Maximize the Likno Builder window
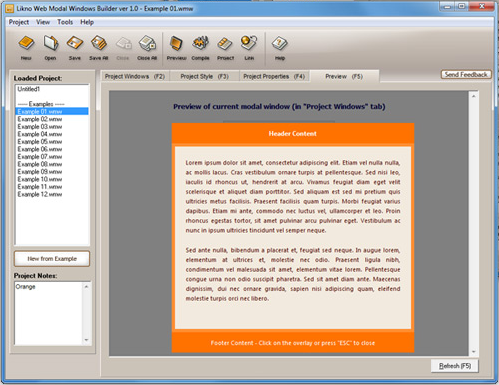 (462, 6)
